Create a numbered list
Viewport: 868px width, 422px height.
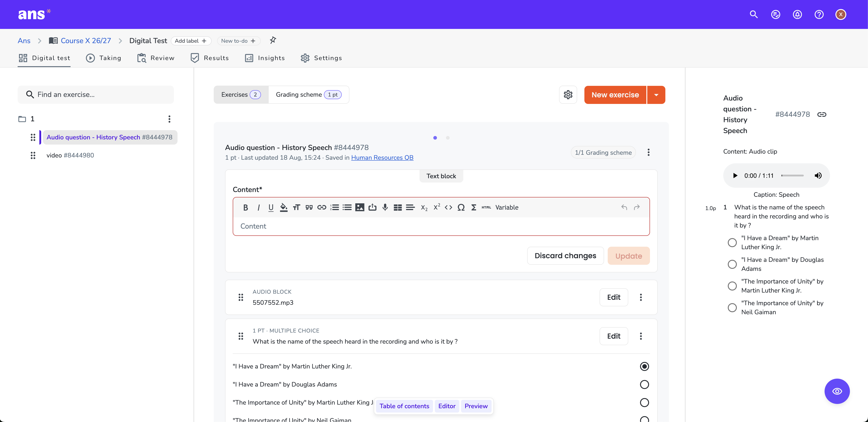(x=334, y=207)
